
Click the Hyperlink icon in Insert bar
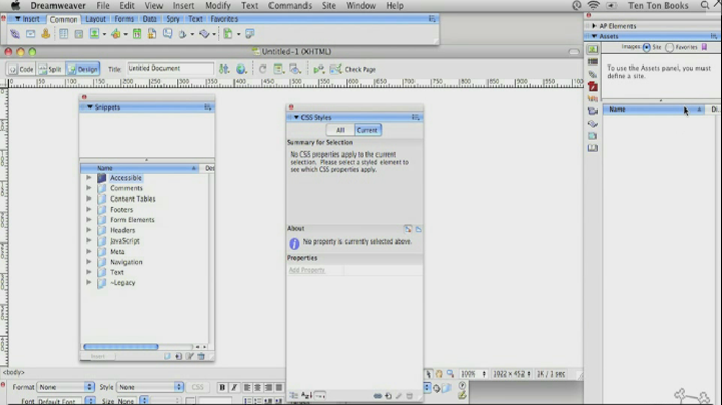click(15, 34)
